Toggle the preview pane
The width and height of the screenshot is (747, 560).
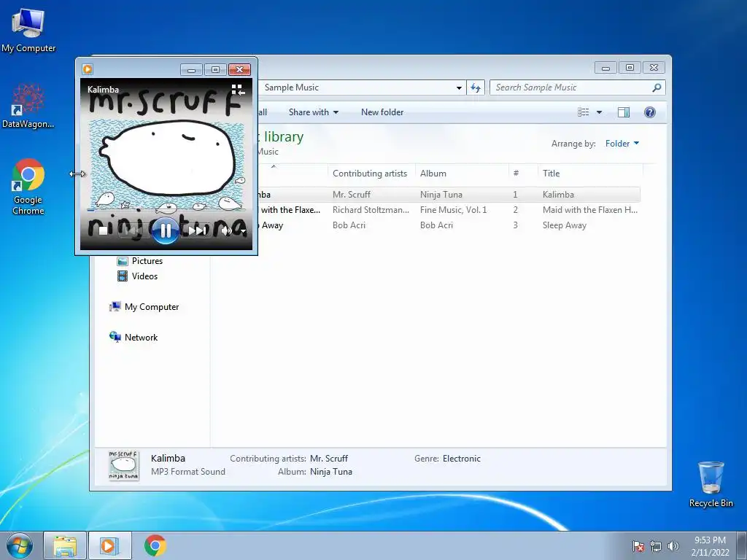pyautogui.click(x=623, y=112)
